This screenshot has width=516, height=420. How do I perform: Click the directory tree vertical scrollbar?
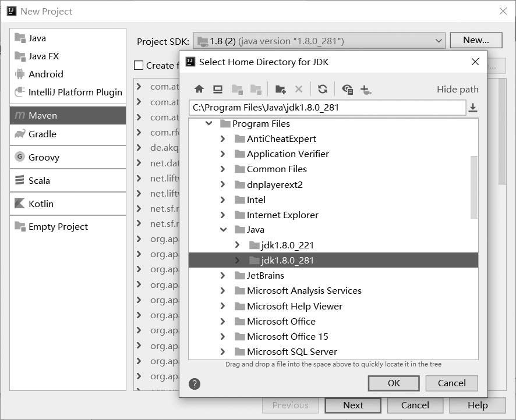tap(474, 187)
